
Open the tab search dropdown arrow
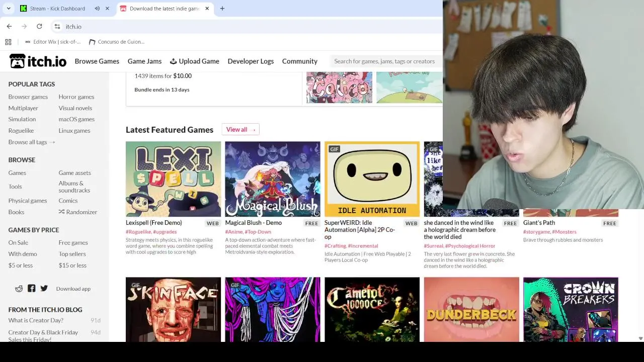[x=9, y=9]
